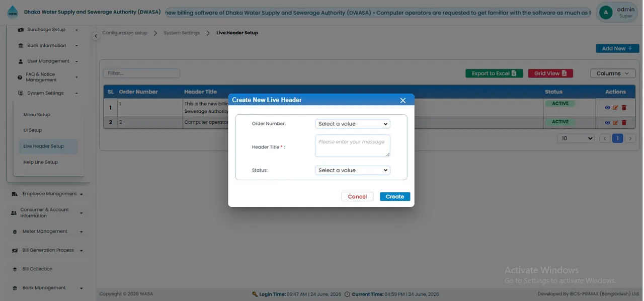This screenshot has width=644, height=301.
Task: Click the Create button
Action: tap(395, 197)
